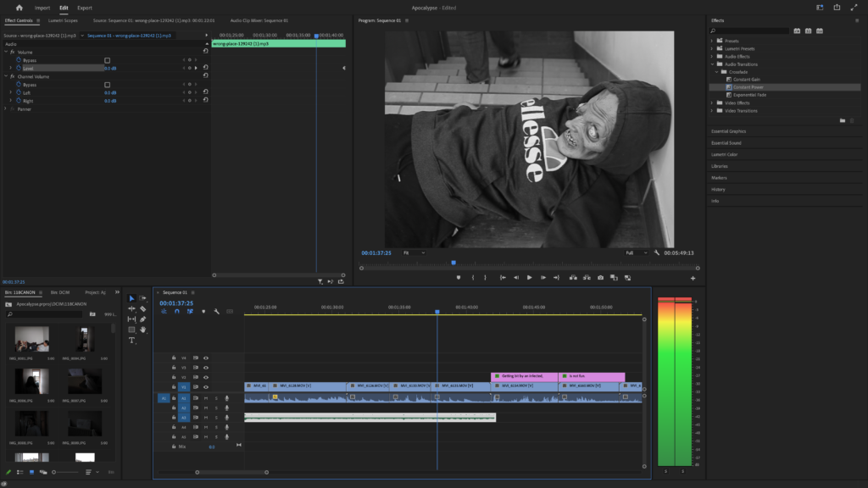868x488 pixels.
Task: Expand the Panner effect section
Action: coord(6,109)
